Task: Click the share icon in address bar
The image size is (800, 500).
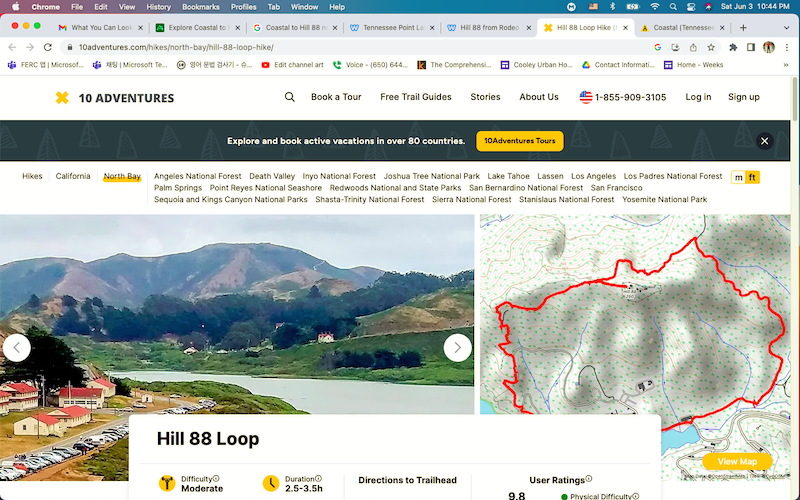Action: tap(693, 47)
